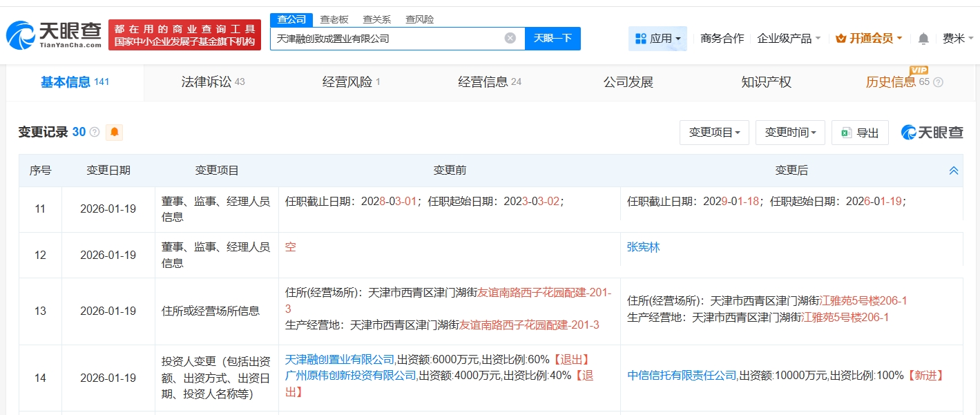This screenshot has width=980, height=415.
Task: Open the 应用 dropdown menu
Action: click(x=657, y=39)
